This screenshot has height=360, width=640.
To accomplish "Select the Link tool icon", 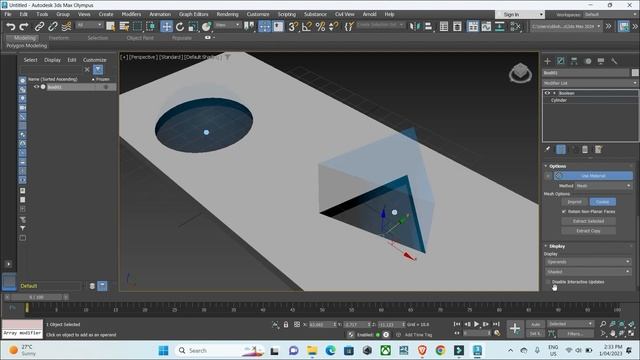I will click(39, 27).
